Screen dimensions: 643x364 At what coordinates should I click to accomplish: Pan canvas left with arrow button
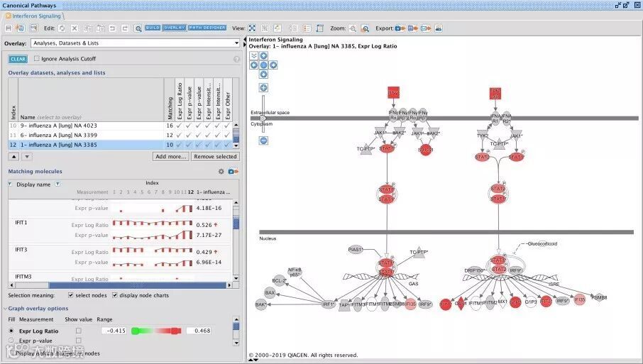click(254, 65)
